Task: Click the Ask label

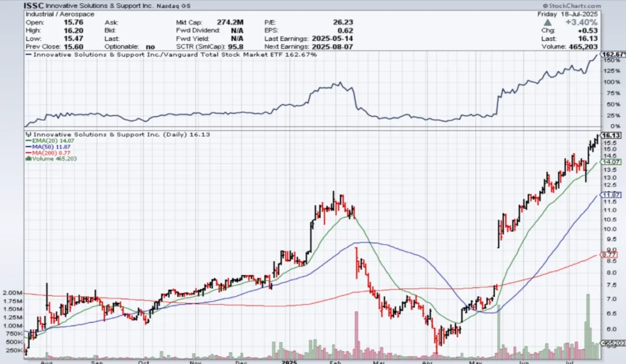Action: pyautogui.click(x=111, y=23)
